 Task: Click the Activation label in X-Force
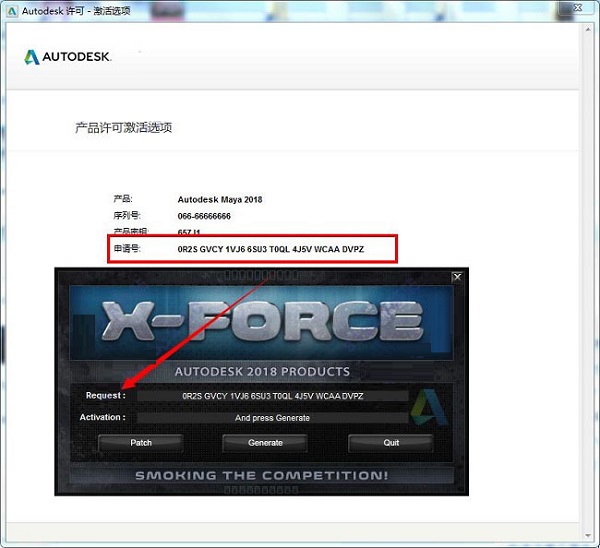tap(103, 417)
